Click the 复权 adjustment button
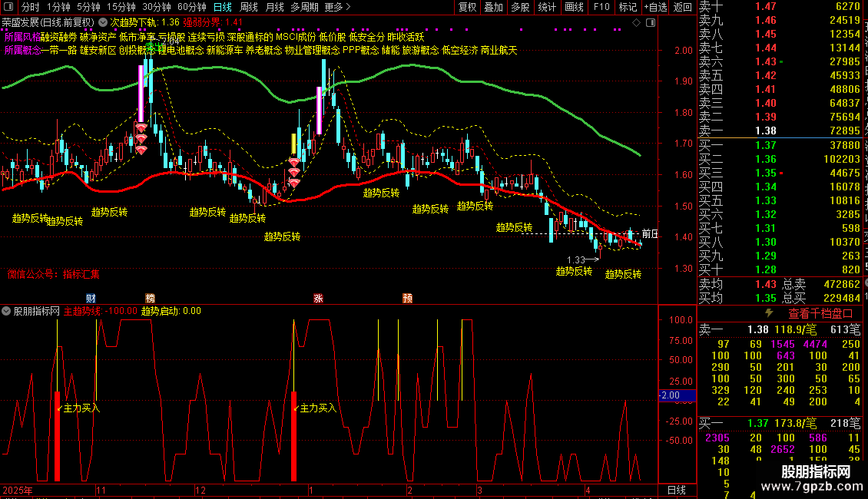Viewport: 868px width, 499px height. pos(467,7)
